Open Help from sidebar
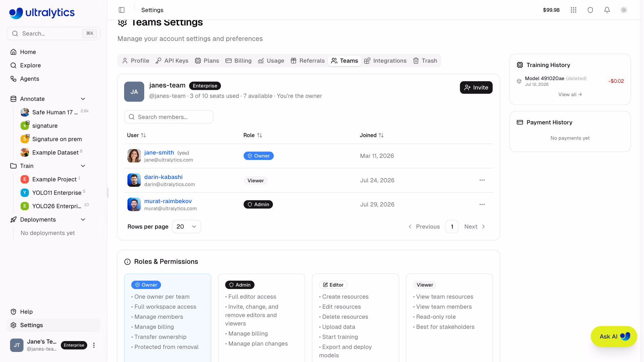 [54, 312]
